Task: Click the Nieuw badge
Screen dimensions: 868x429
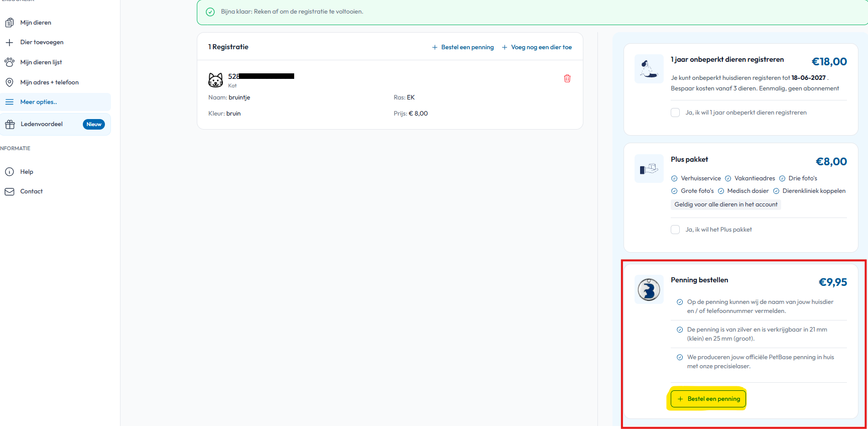Action: 94,124
